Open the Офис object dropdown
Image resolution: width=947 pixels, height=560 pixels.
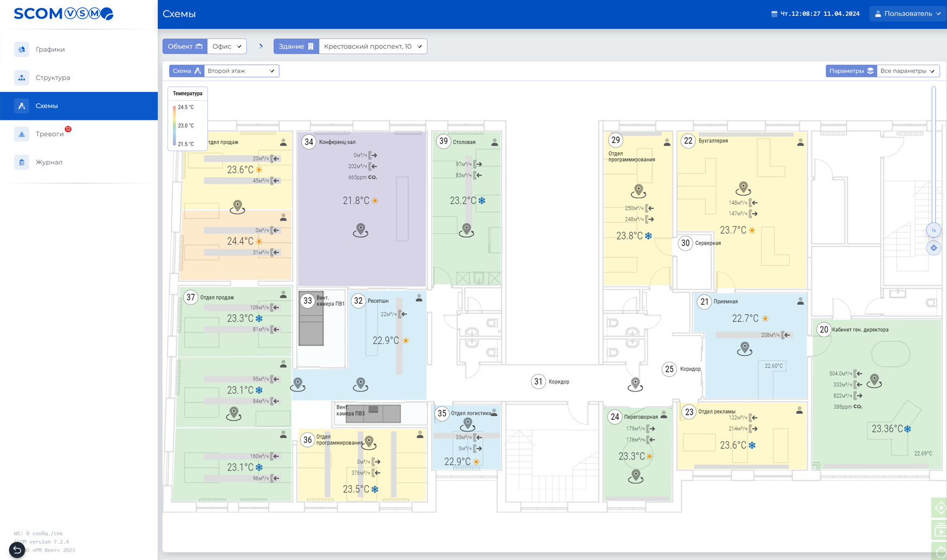[x=227, y=47]
